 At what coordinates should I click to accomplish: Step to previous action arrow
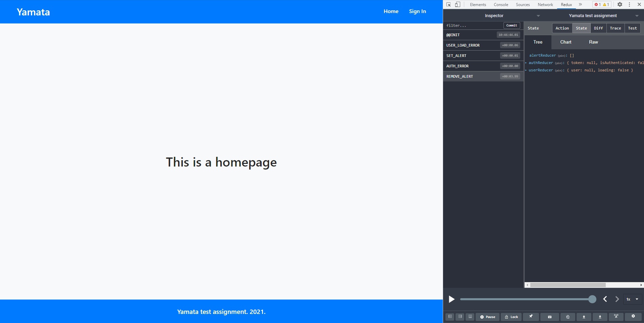point(605,299)
